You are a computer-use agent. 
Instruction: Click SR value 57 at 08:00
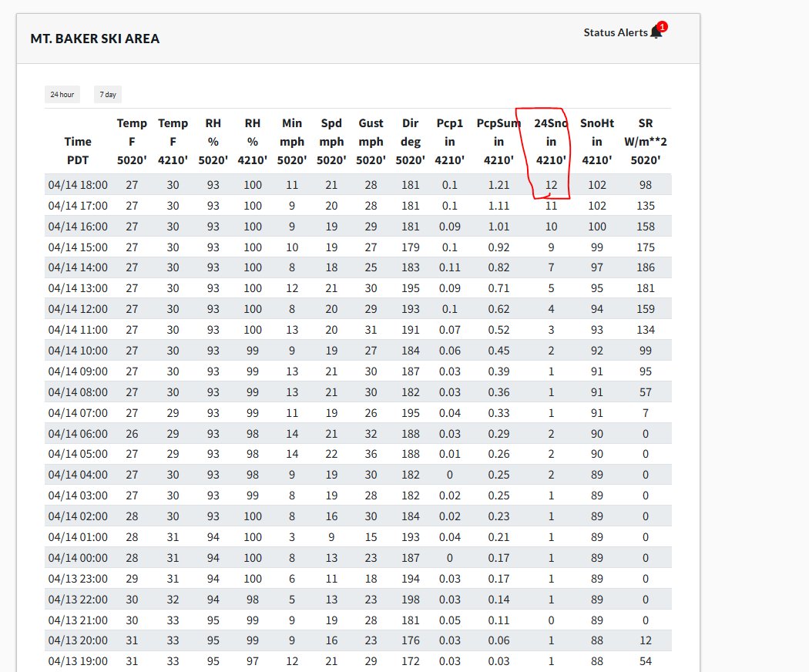click(x=646, y=391)
